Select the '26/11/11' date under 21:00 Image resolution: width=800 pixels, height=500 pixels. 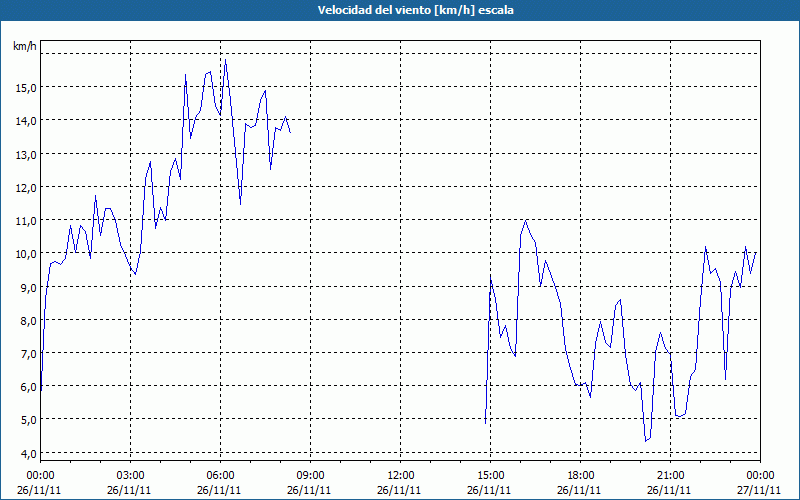pos(669,490)
